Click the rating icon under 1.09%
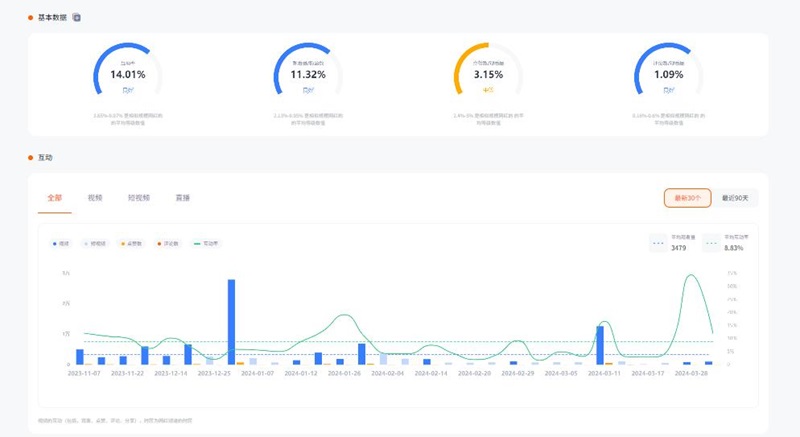This screenshot has height=437, width=800. [669, 90]
